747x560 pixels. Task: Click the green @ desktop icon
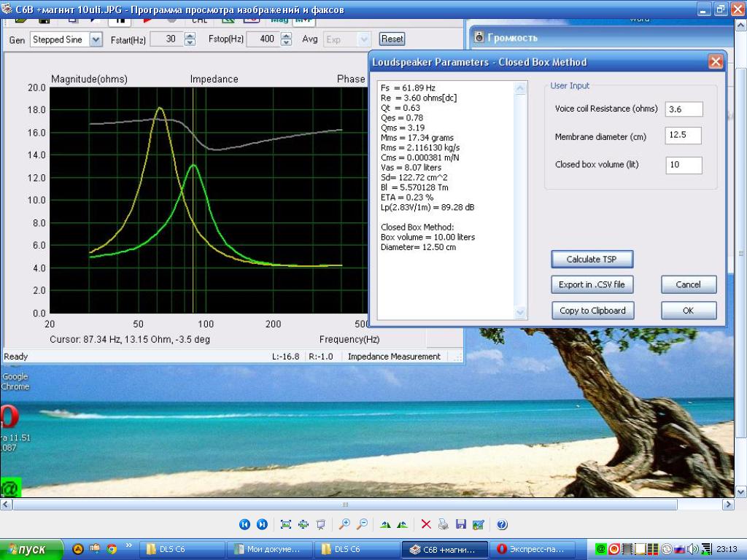click(x=10, y=486)
